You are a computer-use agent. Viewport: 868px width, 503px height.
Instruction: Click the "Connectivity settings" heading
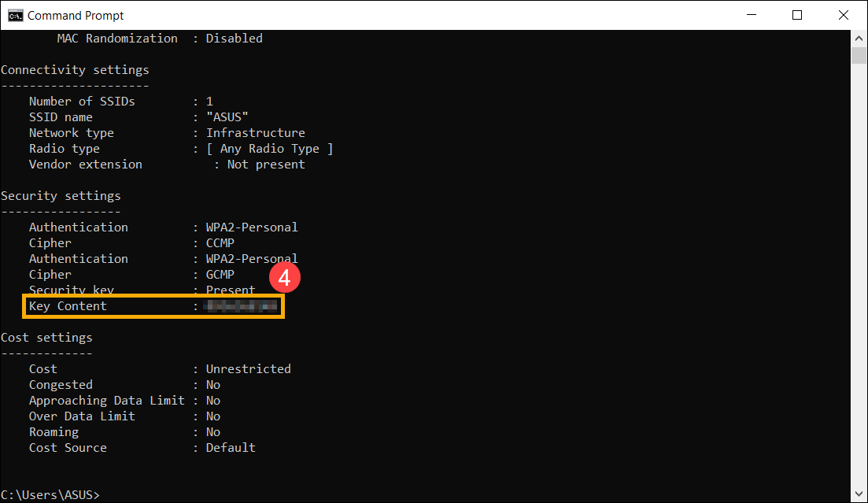[x=75, y=70]
